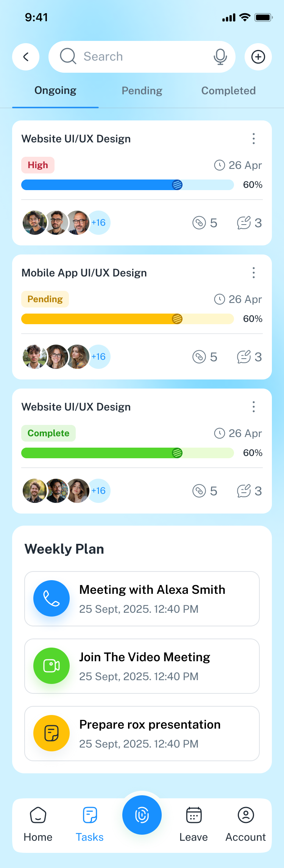Open three-dot menu on Complete-tagged card

tap(254, 407)
